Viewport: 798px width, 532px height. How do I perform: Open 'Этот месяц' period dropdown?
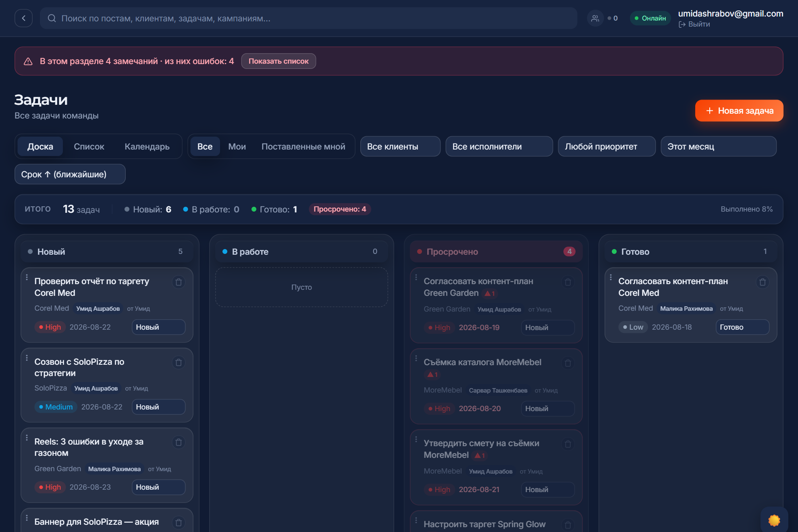pyautogui.click(x=718, y=146)
